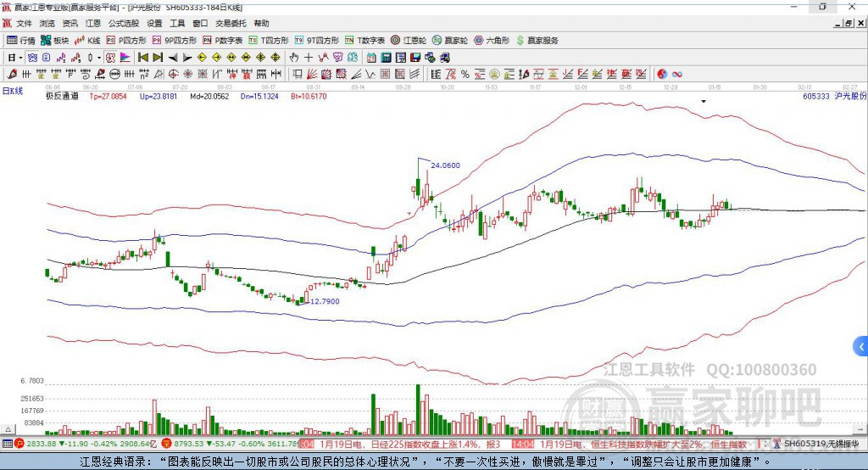Image resolution: width=868 pixels, height=470 pixels.
Task: Click the 深 index badge in status bar
Action: click(167, 444)
